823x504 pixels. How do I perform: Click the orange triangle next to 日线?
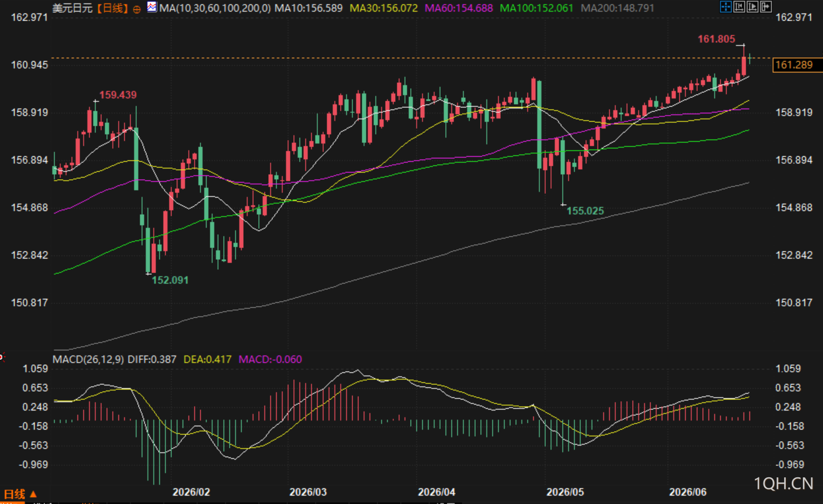(33, 494)
